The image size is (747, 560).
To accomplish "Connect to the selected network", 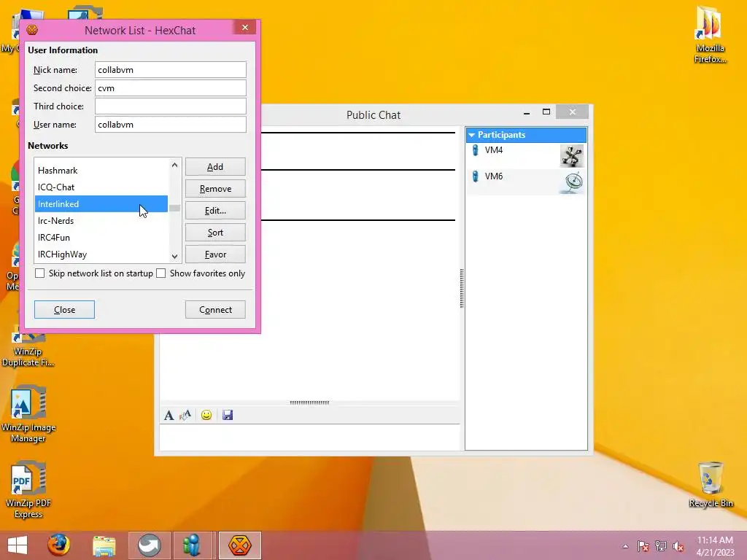I will coord(215,309).
